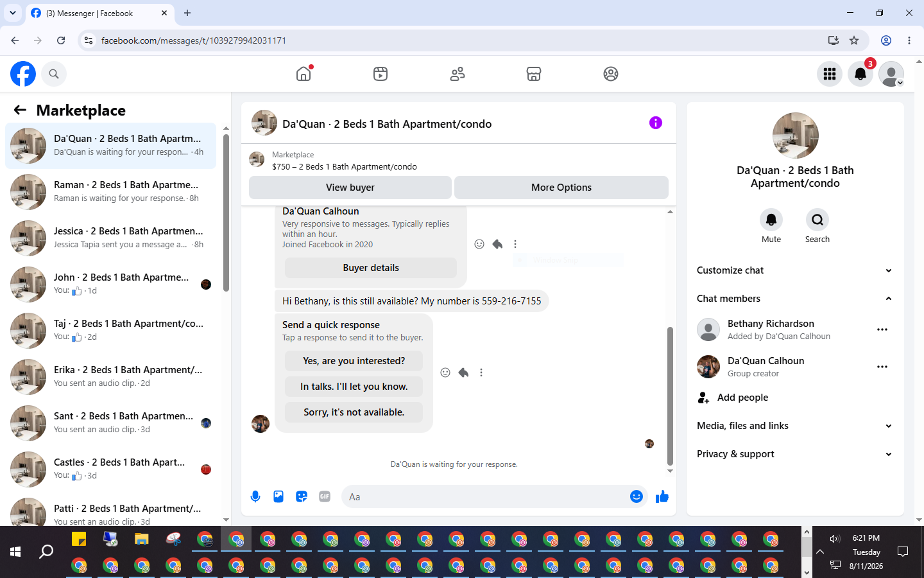The height and width of the screenshot is (578, 924).
Task: Open Erika conversation in chat list
Action: 111,376
